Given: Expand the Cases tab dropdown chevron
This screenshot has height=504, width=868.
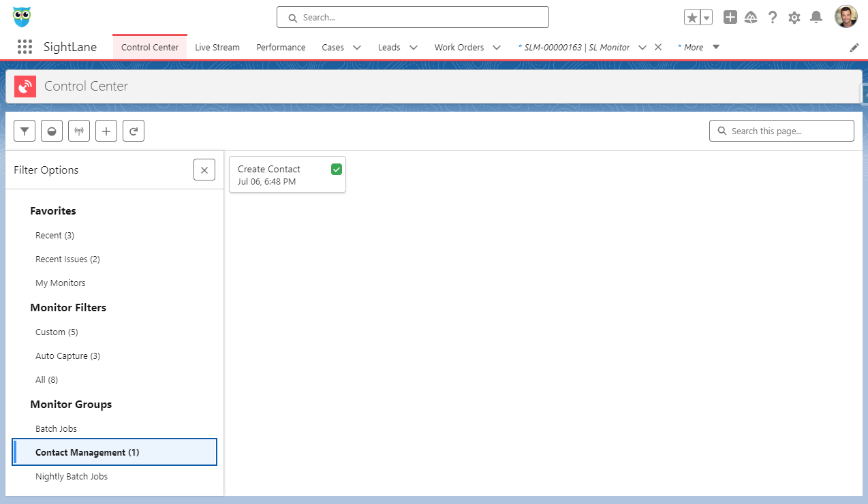Looking at the screenshot, I should click(357, 48).
